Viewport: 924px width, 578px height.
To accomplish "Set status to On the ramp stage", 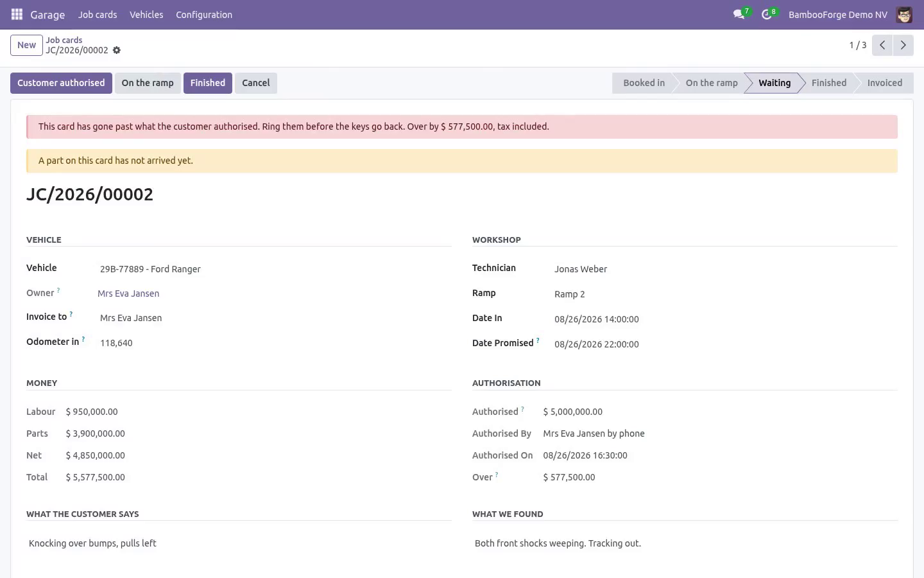I will point(712,83).
